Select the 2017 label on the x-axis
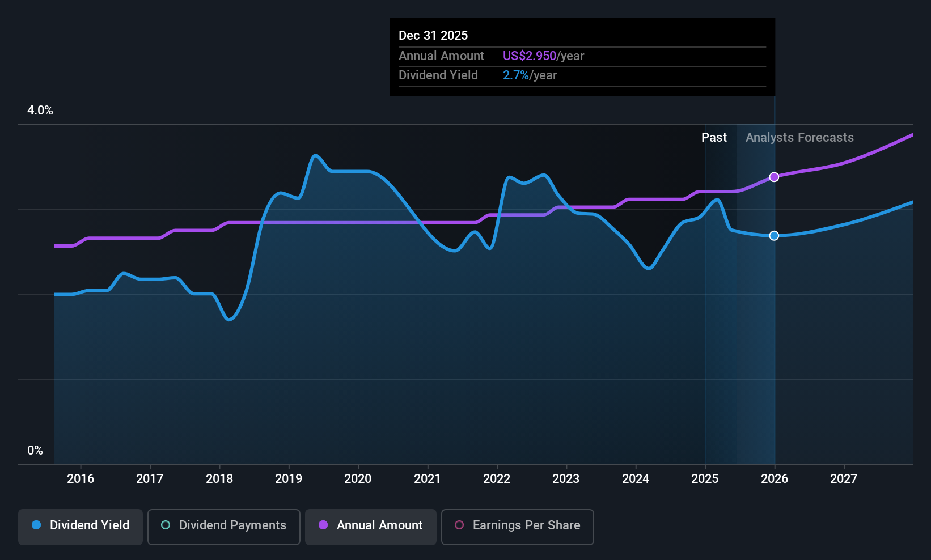Screen dimensions: 931x560 click(150, 479)
